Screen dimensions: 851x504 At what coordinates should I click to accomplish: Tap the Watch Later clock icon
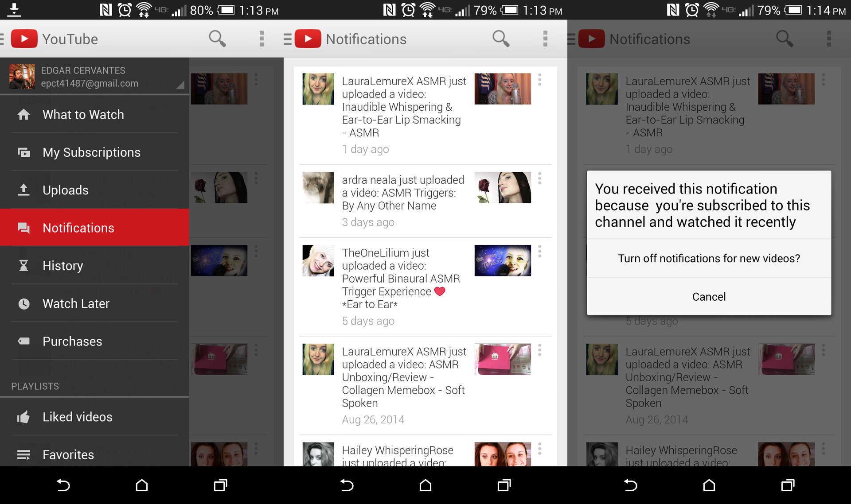tap(23, 303)
